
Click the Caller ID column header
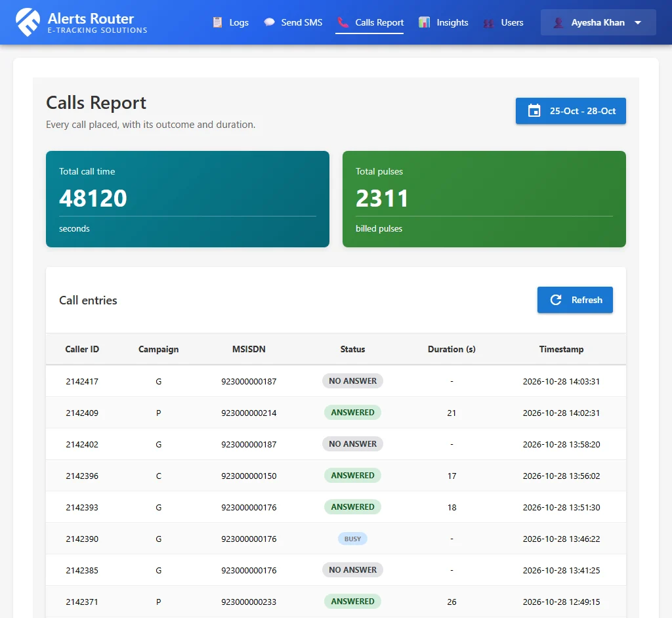coord(82,349)
